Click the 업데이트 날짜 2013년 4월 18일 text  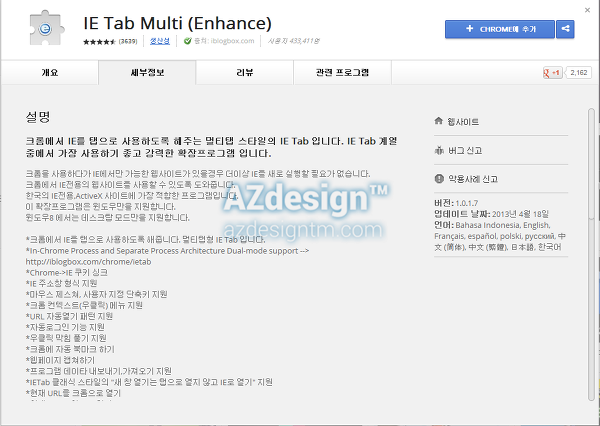[491, 214]
